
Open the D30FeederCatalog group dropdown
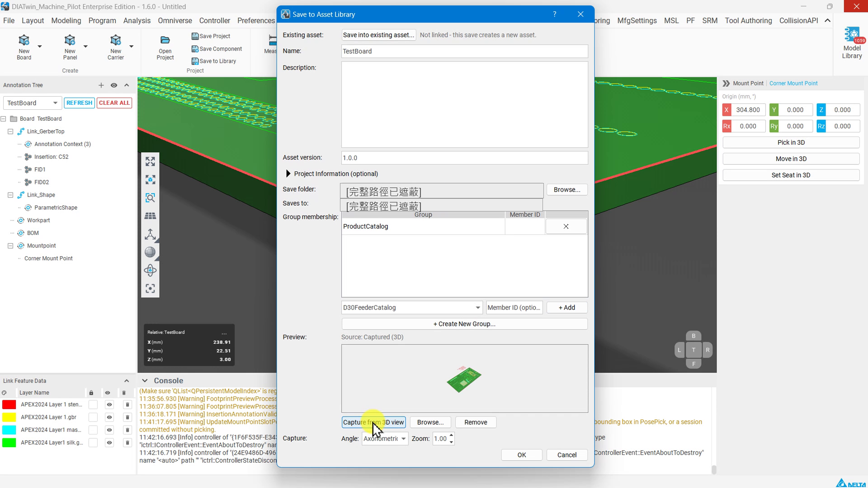click(x=412, y=308)
